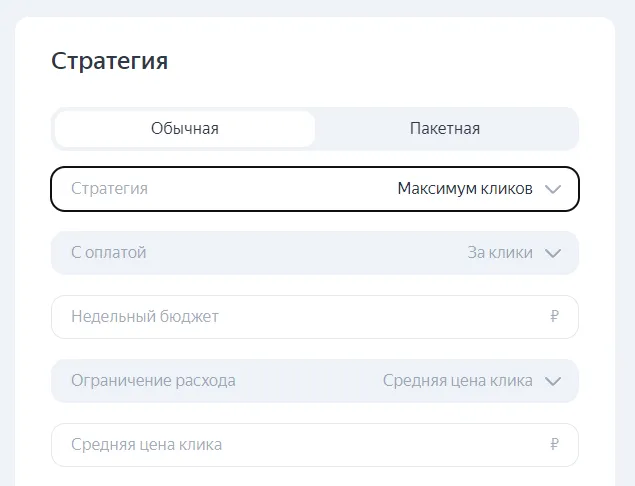Click the Стратегия section heading
The image size is (635, 486).
(109, 62)
